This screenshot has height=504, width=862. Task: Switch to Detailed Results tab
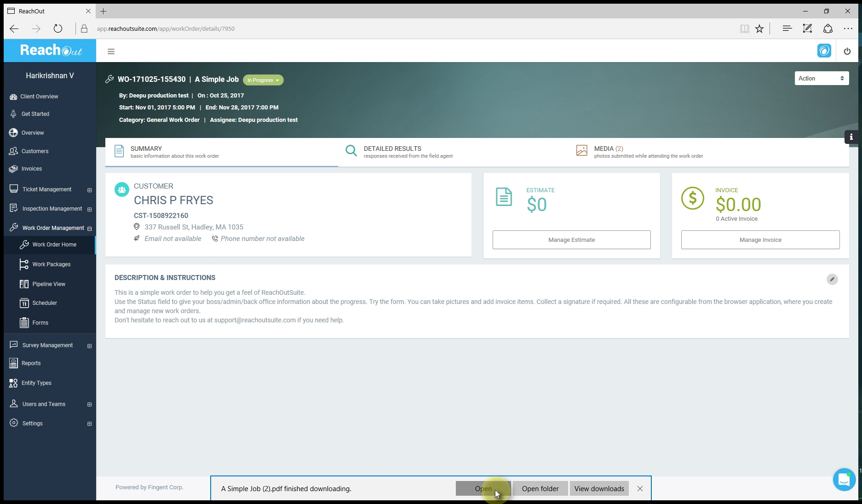pyautogui.click(x=454, y=152)
